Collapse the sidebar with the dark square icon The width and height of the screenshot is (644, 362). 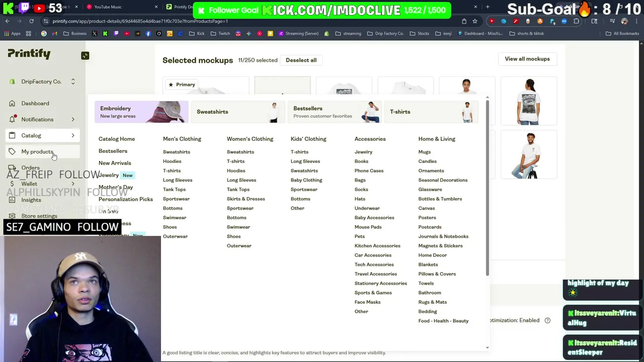(x=85, y=56)
